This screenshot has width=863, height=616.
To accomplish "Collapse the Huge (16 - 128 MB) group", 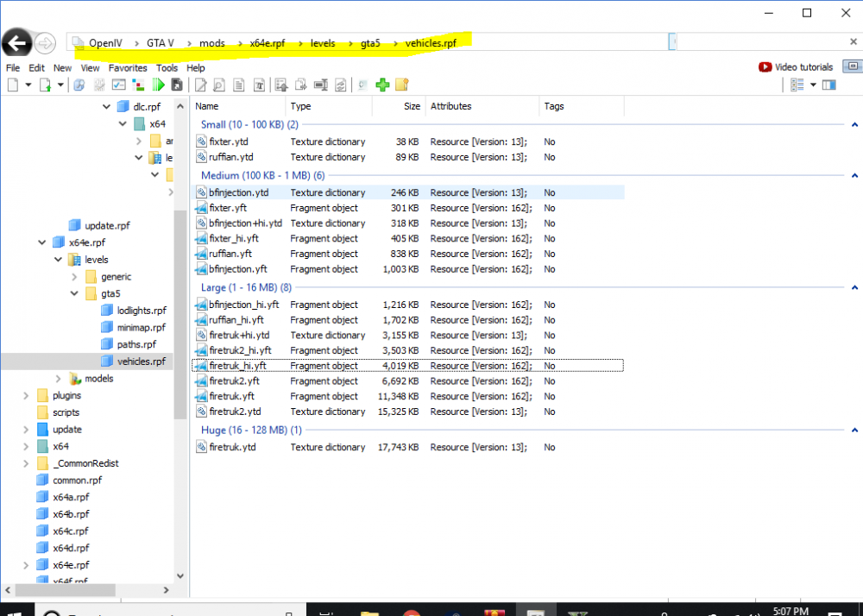I will coord(854,431).
